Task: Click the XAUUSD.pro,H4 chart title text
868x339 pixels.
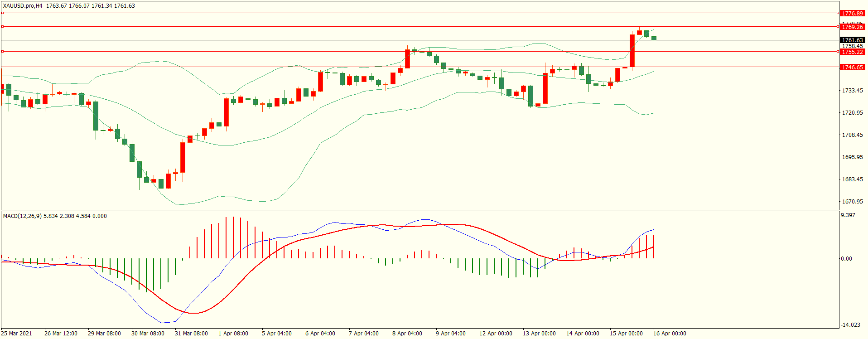Action: [x=23, y=6]
